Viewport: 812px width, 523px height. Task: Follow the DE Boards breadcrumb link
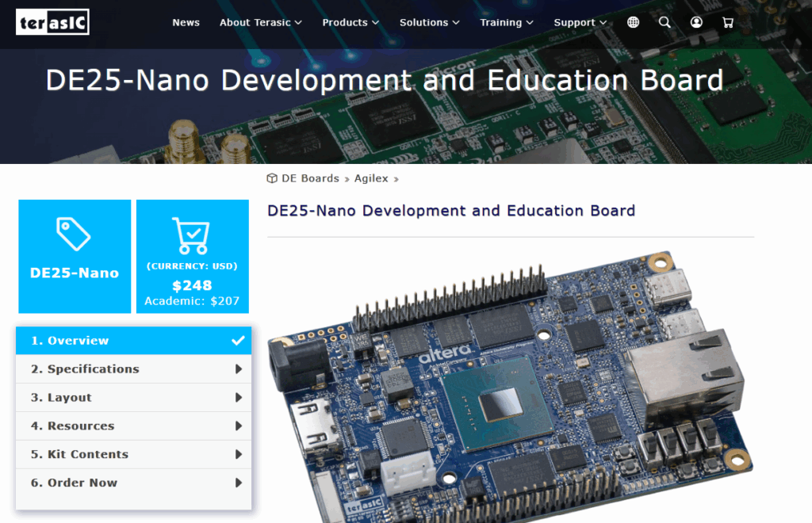[x=310, y=178]
